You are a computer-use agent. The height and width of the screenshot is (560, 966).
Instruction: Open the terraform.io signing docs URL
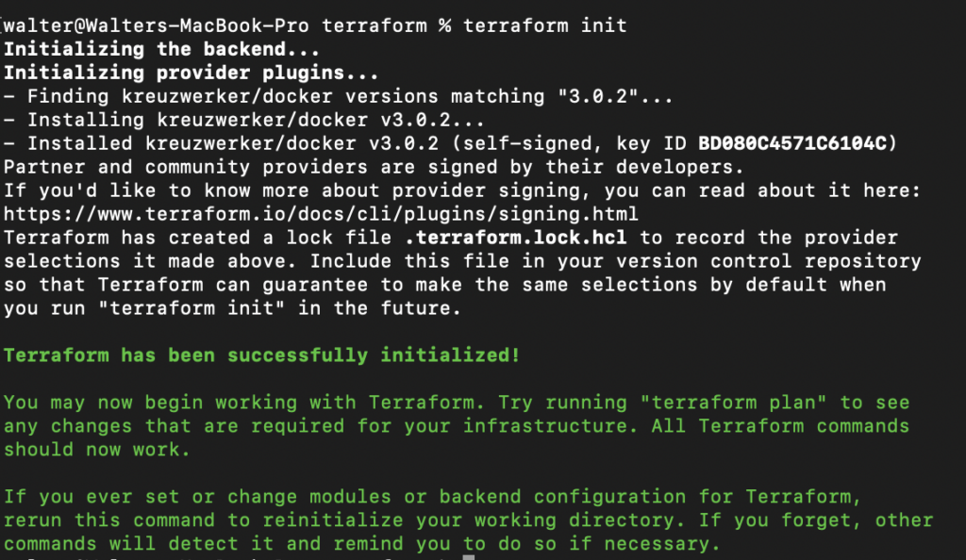click(x=321, y=214)
